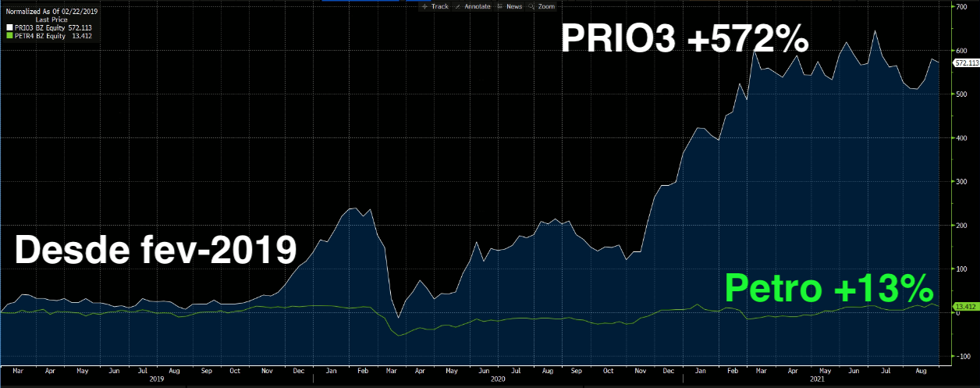Click the green PETR4 legend swatch
980x388 pixels.
coord(9,35)
